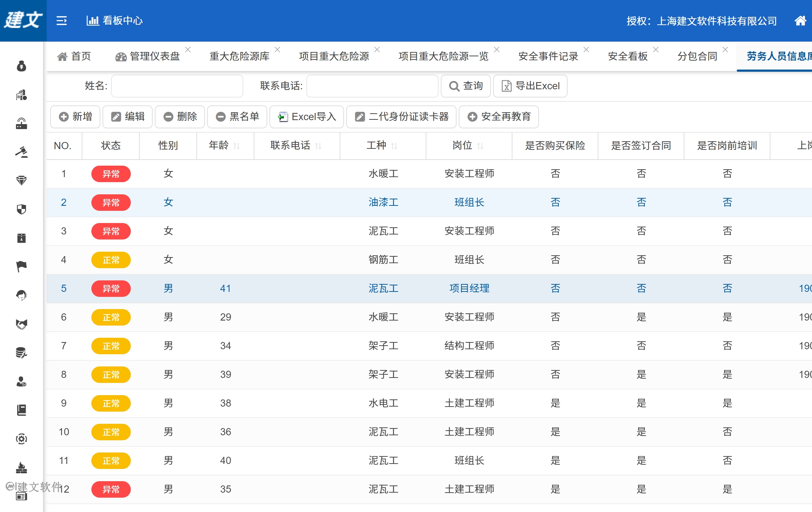Click the 导出Excel button
The width and height of the screenshot is (812, 512).
pyautogui.click(x=530, y=86)
